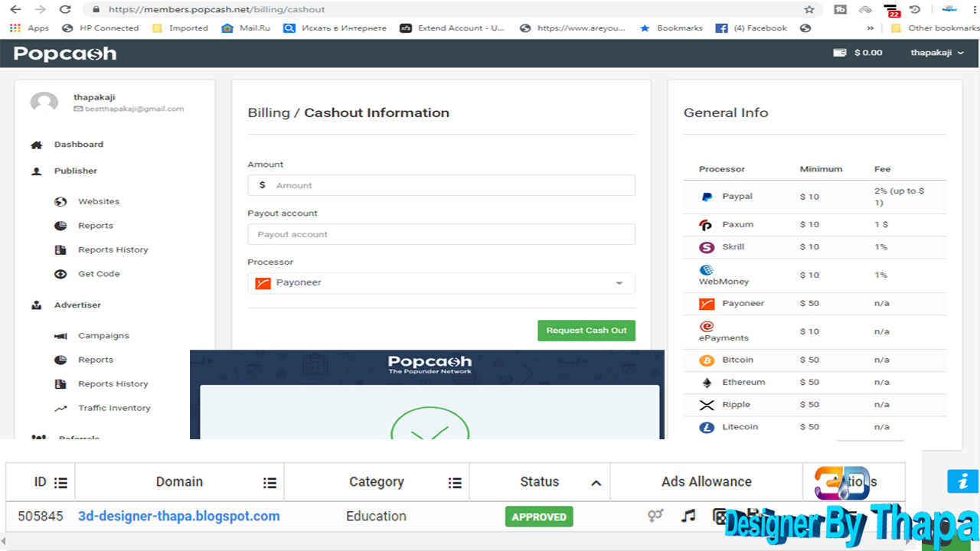Select the Advertiser section in sidebar
Image resolution: width=980 pixels, height=551 pixels.
click(x=77, y=305)
